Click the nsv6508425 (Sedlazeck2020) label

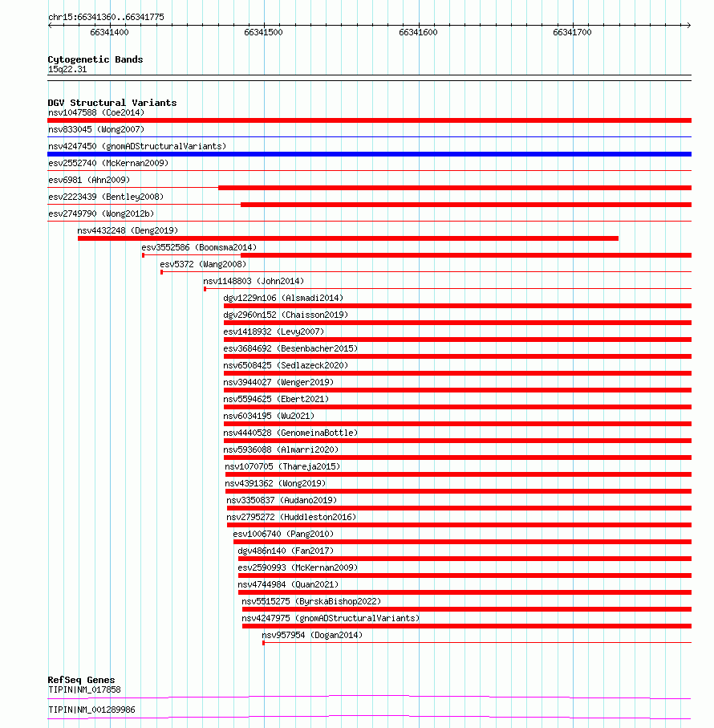coord(286,365)
